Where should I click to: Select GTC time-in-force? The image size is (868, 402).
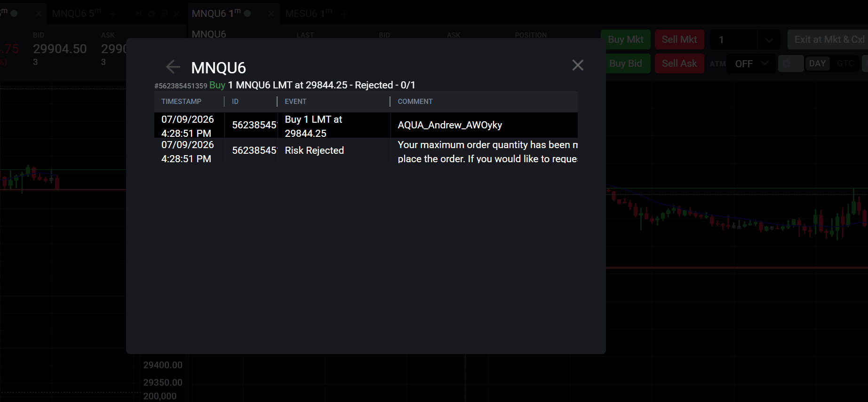pyautogui.click(x=845, y=63)
